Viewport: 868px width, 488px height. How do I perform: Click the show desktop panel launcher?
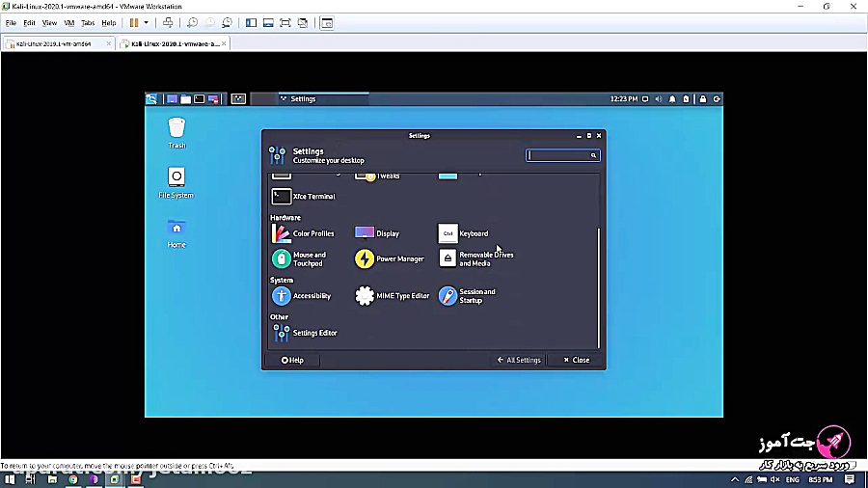coord(173,99)
